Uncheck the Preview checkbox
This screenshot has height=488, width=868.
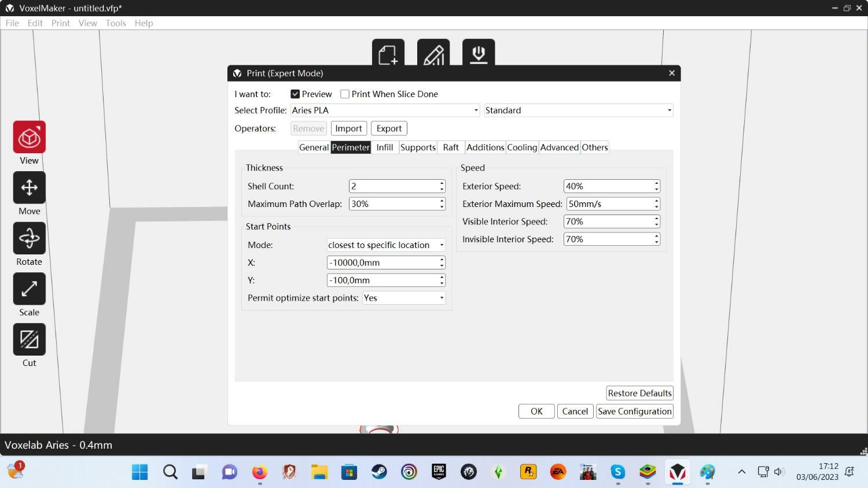295,94
